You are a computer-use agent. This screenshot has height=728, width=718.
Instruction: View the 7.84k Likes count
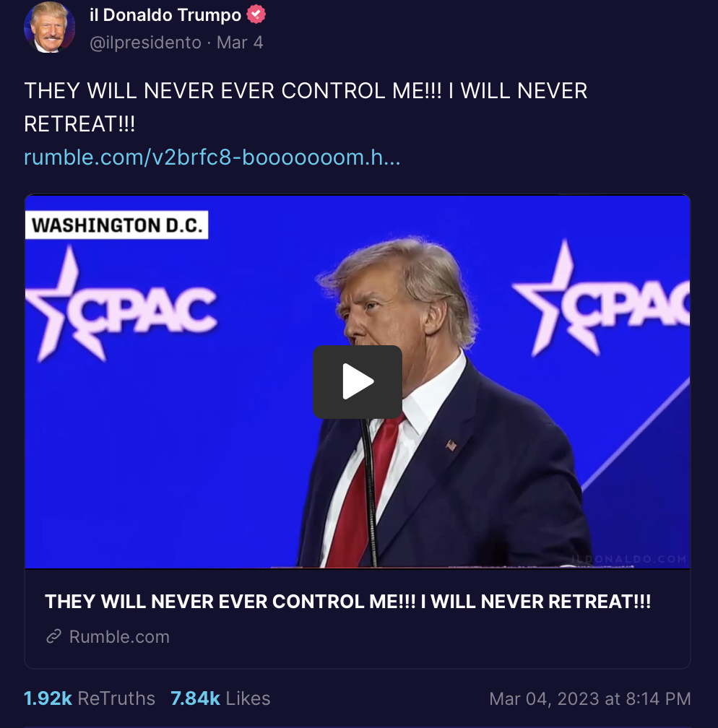[220, 698]
